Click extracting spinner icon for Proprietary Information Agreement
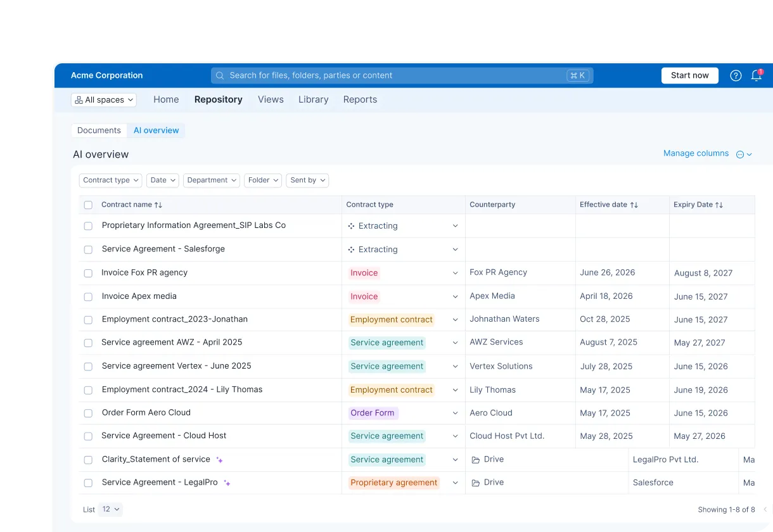The width and height of the screenshot is (773, 532). [351, 225]
